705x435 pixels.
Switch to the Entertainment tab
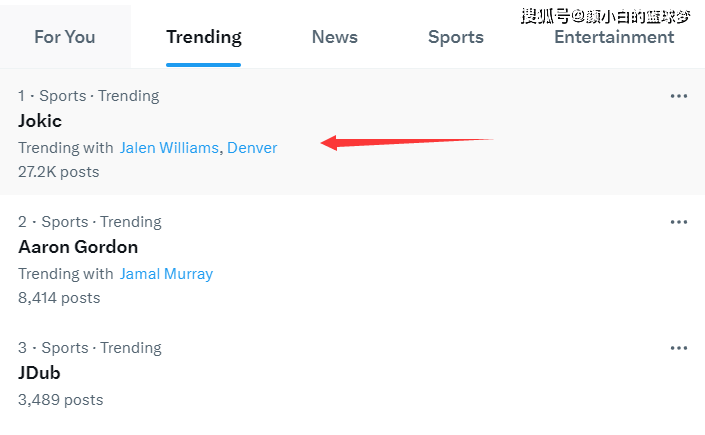point(614,37)
